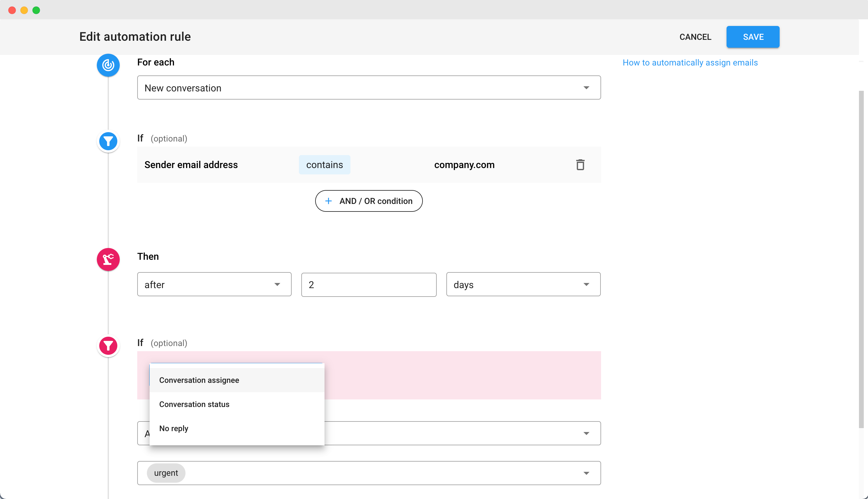Click the pink robot arm action icon
The image size is (868, 499).
tap(108, 259)
